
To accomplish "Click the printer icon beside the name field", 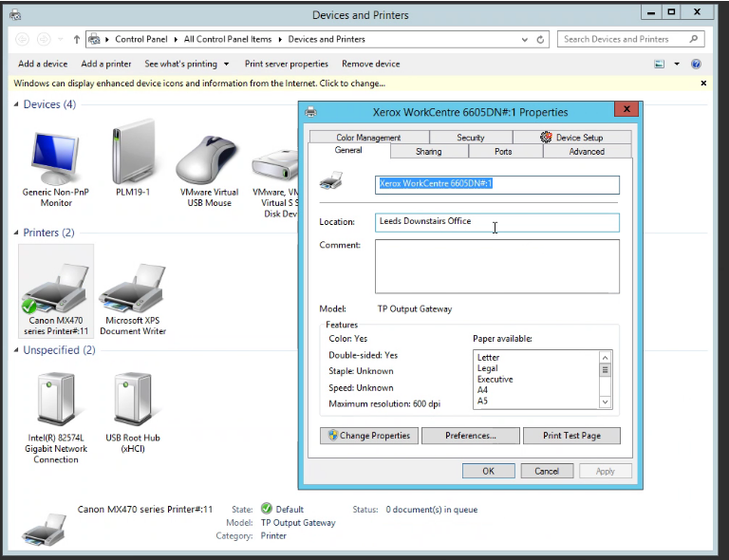I will pos(331,180).
